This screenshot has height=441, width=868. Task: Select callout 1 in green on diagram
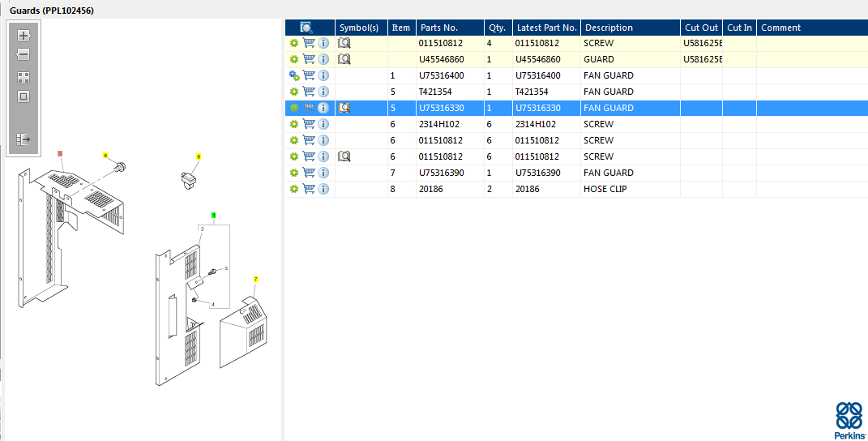[x=214, y=215]
